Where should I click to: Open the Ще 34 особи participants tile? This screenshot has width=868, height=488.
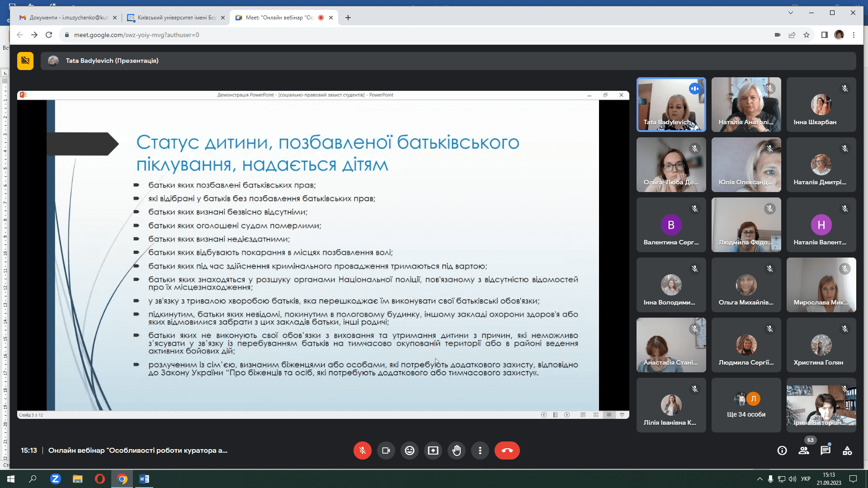pyautogui.click(x=746, y=405)
